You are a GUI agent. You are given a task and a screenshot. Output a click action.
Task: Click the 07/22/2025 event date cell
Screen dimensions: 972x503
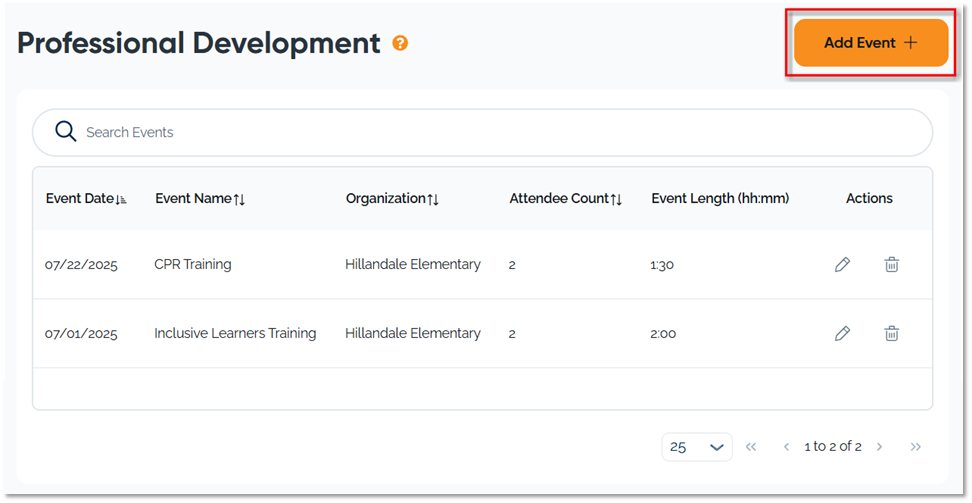coord(81,265)
